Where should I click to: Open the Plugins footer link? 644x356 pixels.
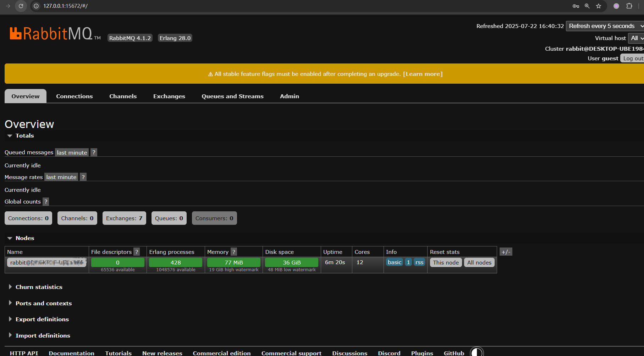422,353
